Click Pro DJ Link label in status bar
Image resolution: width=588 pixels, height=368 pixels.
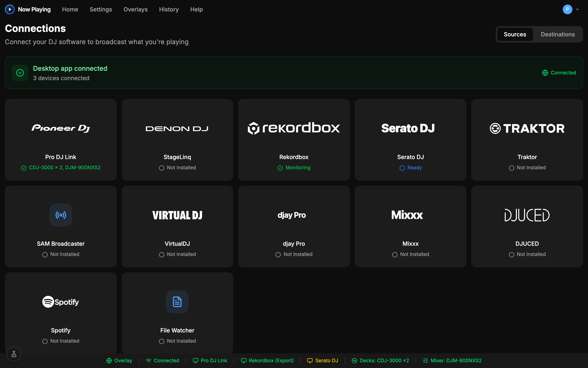pos(214,360)
